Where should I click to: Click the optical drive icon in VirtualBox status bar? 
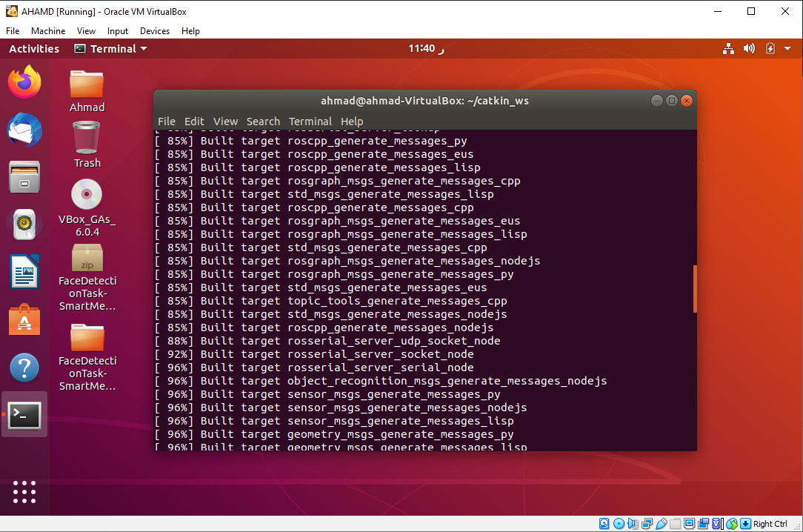coord(618,523)
